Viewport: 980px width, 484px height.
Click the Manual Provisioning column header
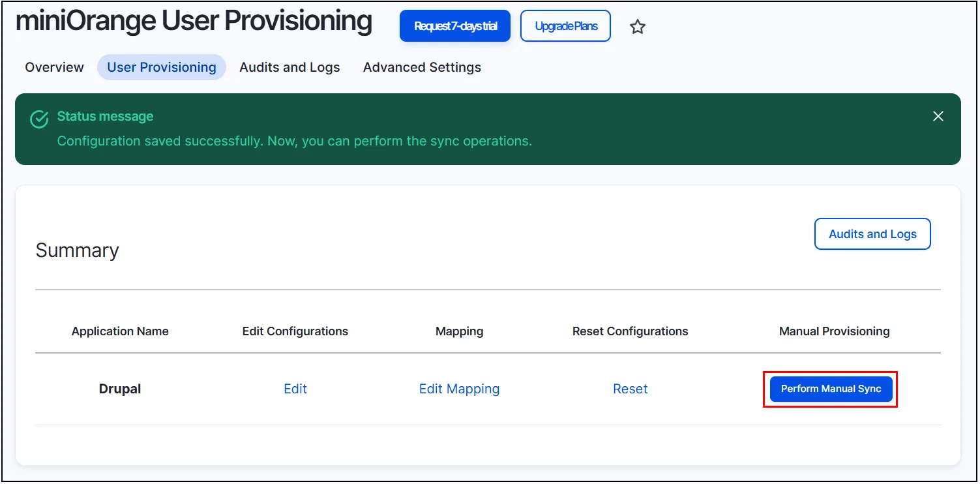click(x=835, y=331)
